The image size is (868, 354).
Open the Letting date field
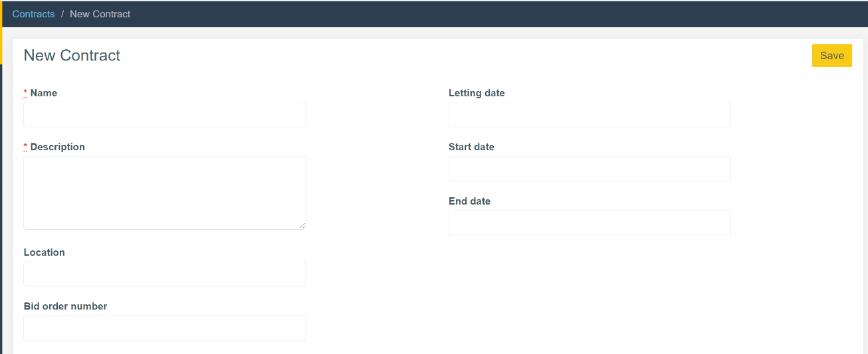pyautogui.click(x=590, y=115)
